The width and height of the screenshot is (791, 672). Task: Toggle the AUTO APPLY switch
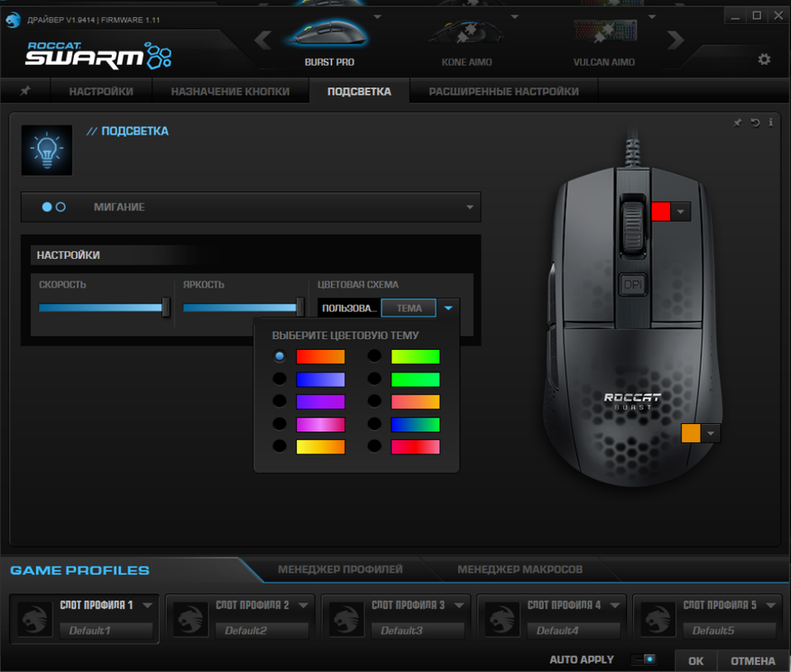pyautogui.click(x=644, y=659)
